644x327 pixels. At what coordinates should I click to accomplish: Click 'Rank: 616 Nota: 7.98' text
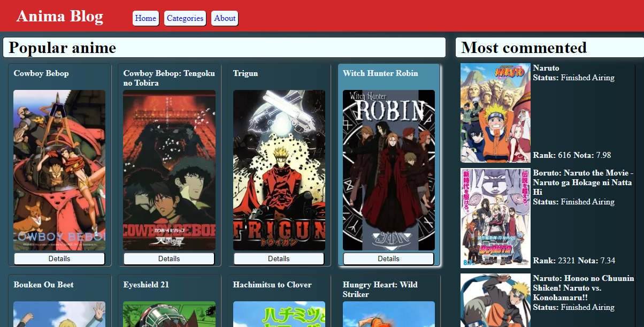[572, 155]
